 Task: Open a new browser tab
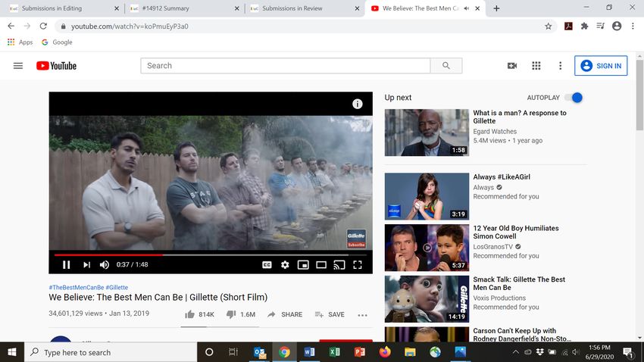496,8
